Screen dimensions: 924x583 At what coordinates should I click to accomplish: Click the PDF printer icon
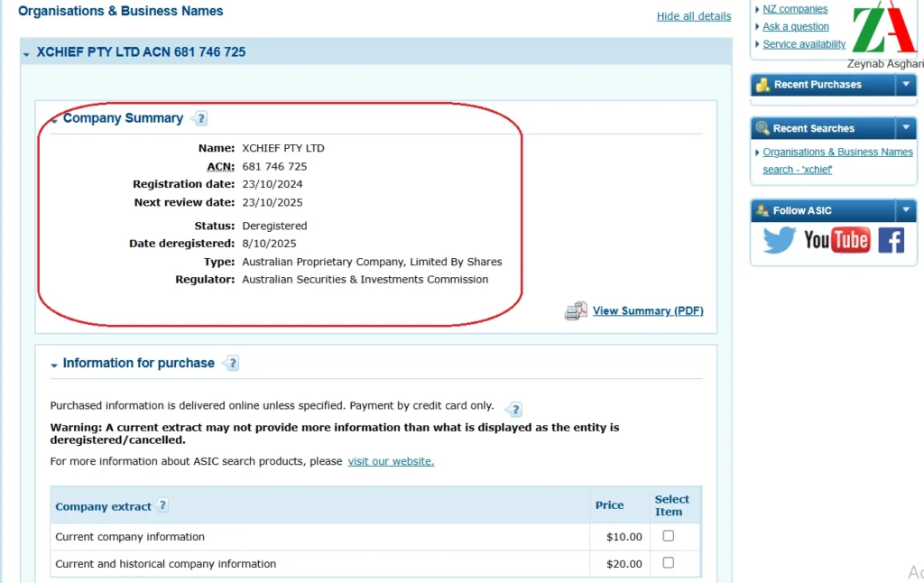point(576,311)
